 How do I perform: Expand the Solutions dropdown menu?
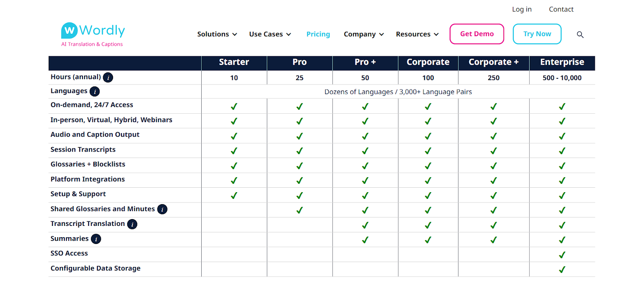tap(217, 34)
